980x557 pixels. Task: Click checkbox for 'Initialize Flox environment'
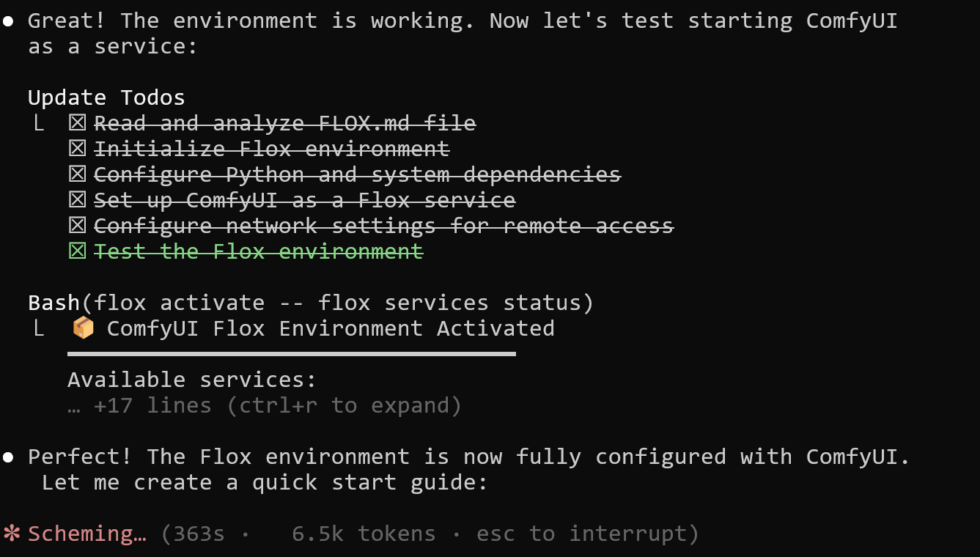(77, 149)
